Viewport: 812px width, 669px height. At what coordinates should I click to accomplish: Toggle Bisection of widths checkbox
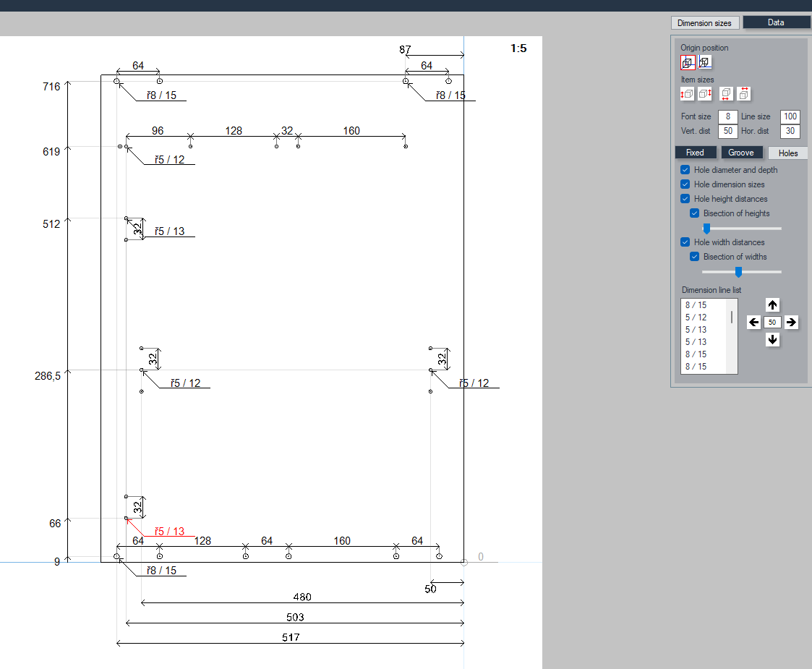click(694, 257)
